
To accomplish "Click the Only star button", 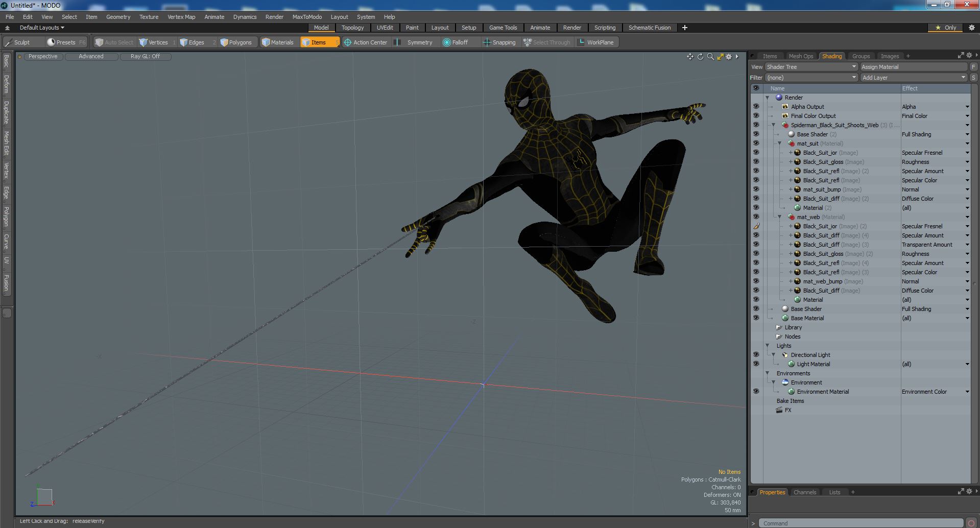I will [945, 28].
